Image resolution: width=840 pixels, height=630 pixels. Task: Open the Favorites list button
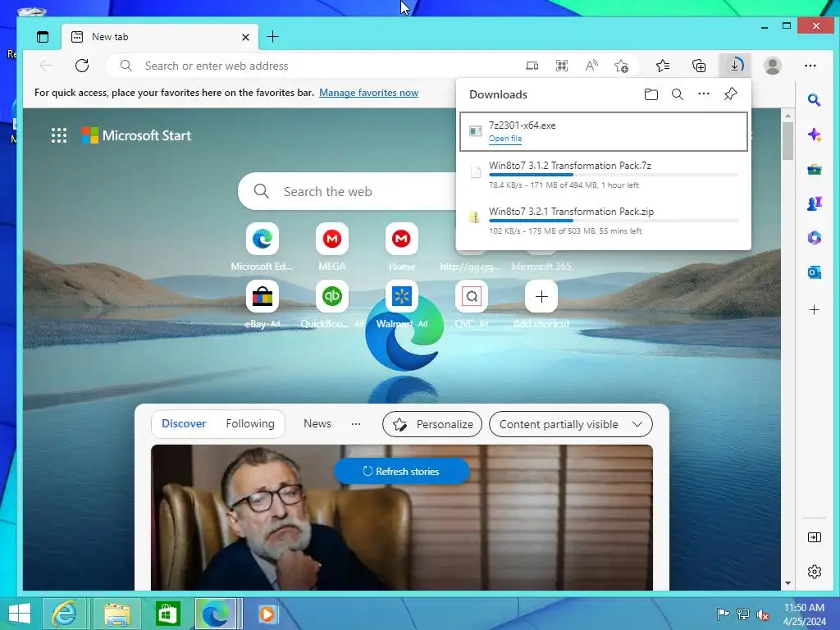click(x=663, y=66)
